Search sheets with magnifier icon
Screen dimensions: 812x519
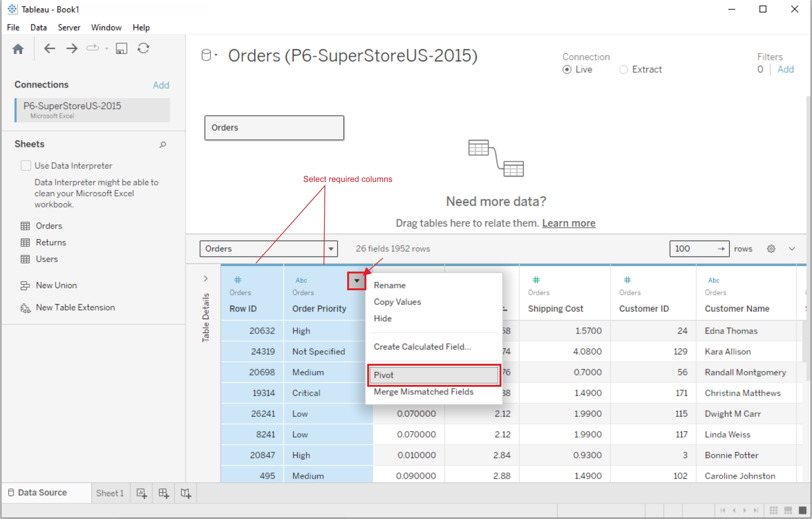(163, 145)
